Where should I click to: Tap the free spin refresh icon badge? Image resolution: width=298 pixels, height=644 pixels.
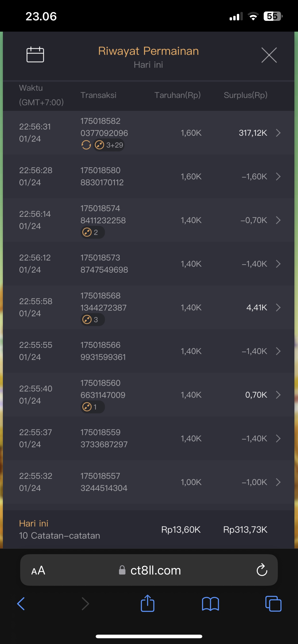pos(86,145)
